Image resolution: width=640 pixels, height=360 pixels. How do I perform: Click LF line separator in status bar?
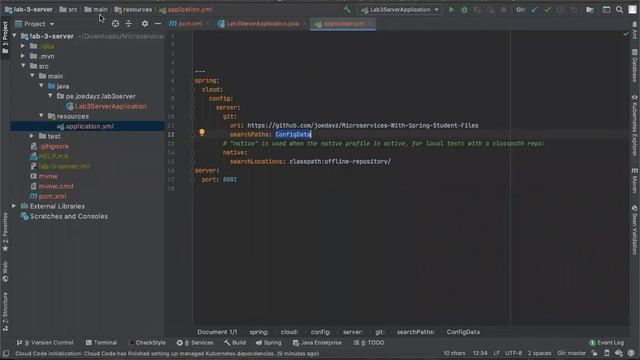pos(496,353)
